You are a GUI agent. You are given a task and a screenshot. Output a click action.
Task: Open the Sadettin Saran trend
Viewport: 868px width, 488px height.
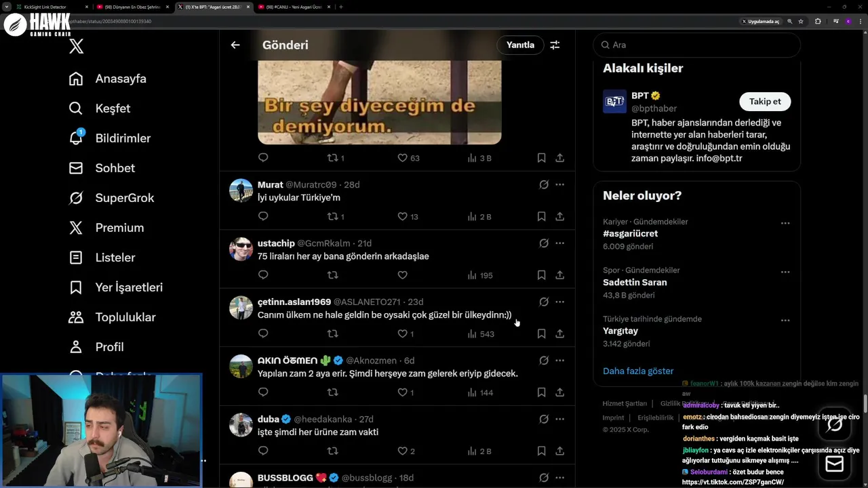tap(635, 282)
